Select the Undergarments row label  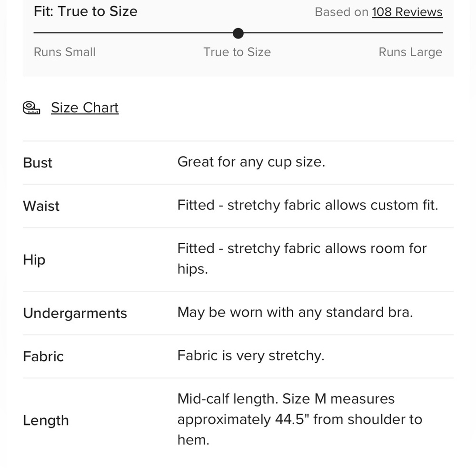75,313
